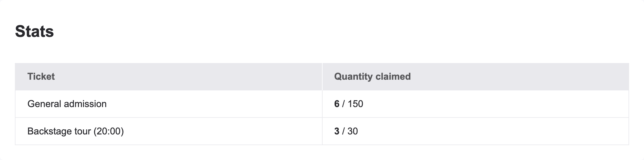Viewport: 644px width, 160px height.
Task: Click the 3 / 30 quantity value
Action: click(346, 131)
